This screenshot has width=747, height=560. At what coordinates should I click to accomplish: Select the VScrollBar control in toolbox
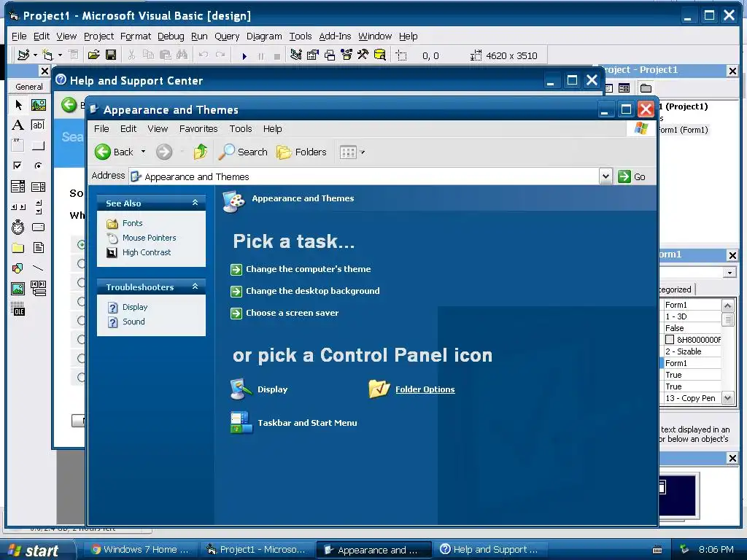pyautogui.click(x=38, y=206)
